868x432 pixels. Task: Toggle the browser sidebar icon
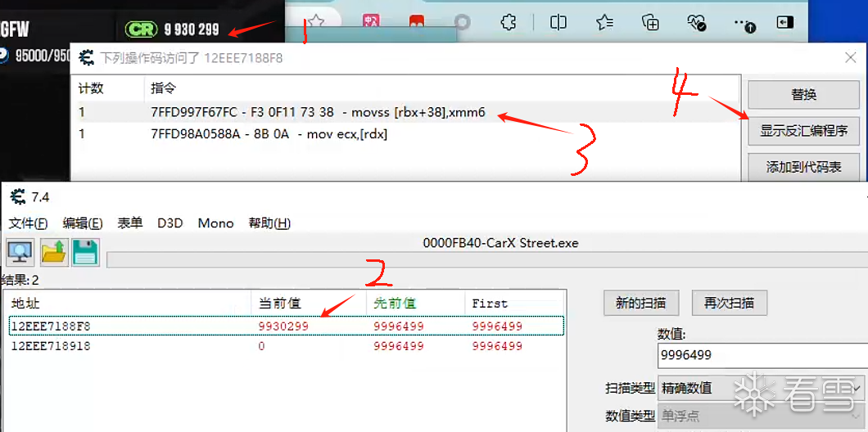(785, 23)
